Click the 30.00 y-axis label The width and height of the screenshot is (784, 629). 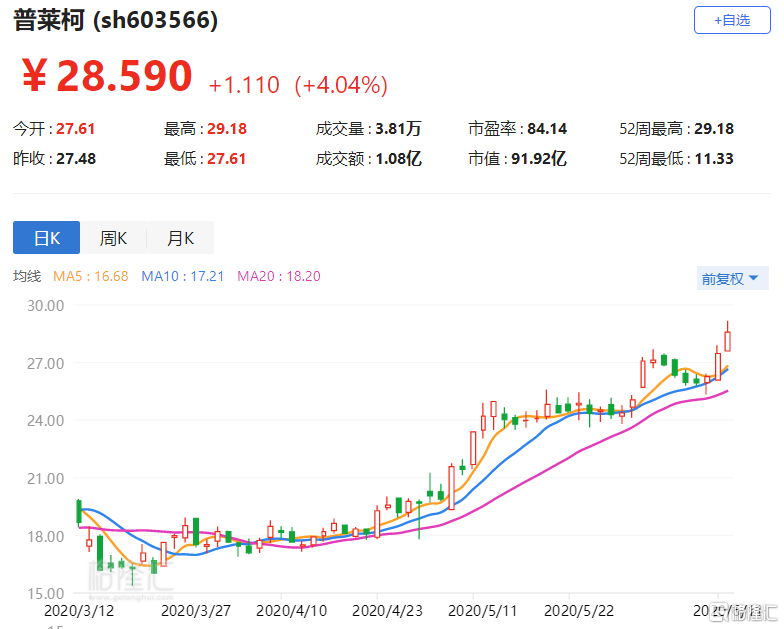[46, 306]
